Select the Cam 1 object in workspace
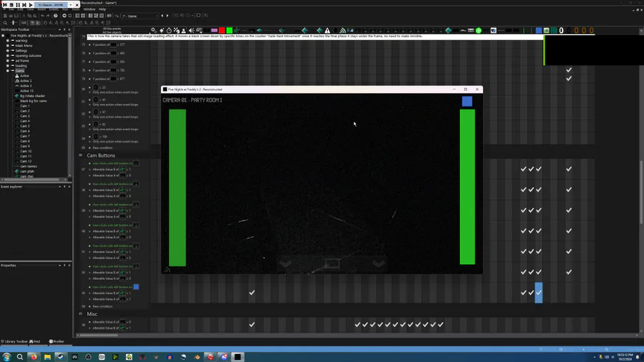 click(x=24, y=106)
